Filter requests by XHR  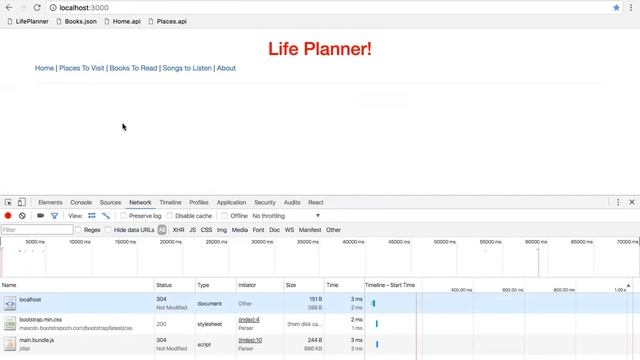coord(178,230)
